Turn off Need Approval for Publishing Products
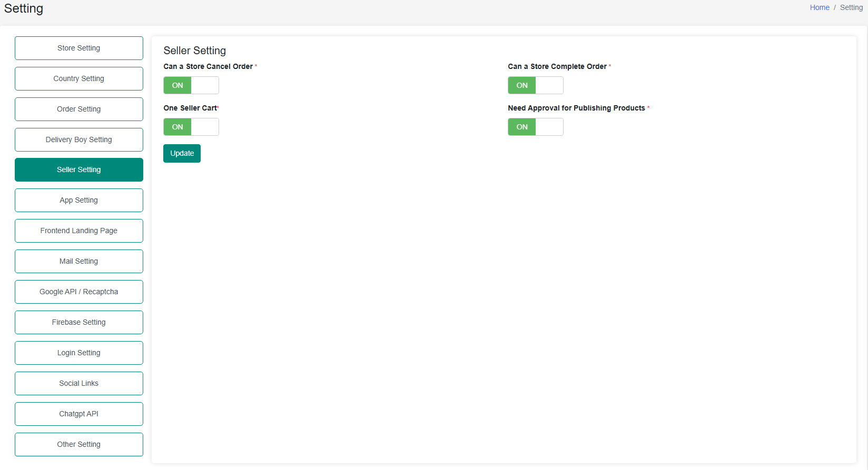The height and width of the screenshot is (470, 868). click(x=535, y=127)
